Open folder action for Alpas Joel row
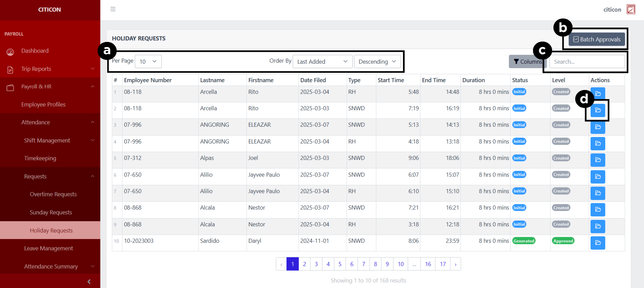 [x=598, y=160]
